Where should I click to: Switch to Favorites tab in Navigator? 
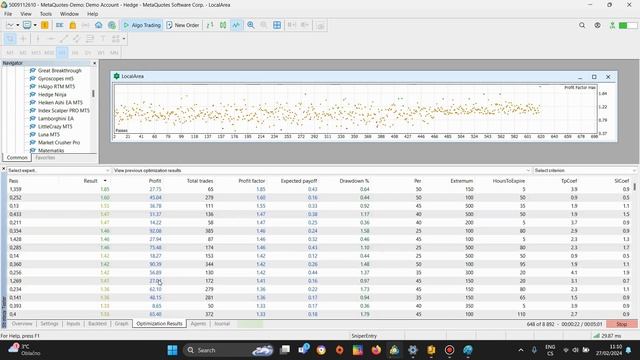tap(45, 158)
